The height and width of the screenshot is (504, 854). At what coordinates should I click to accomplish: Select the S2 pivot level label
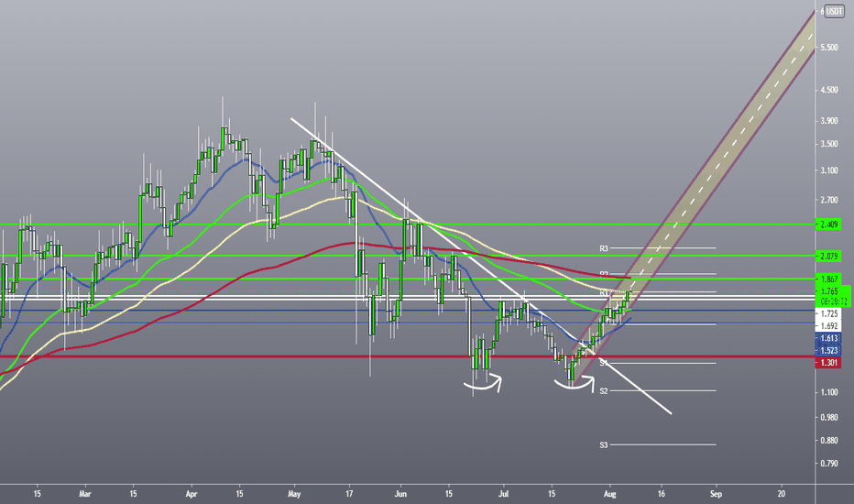(x=604, y=391)
